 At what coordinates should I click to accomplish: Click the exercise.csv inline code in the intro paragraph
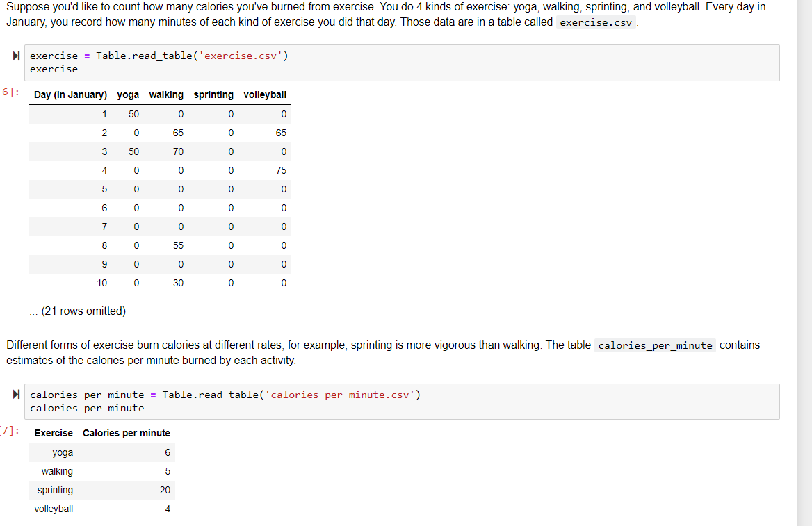[x=595, y=22]
